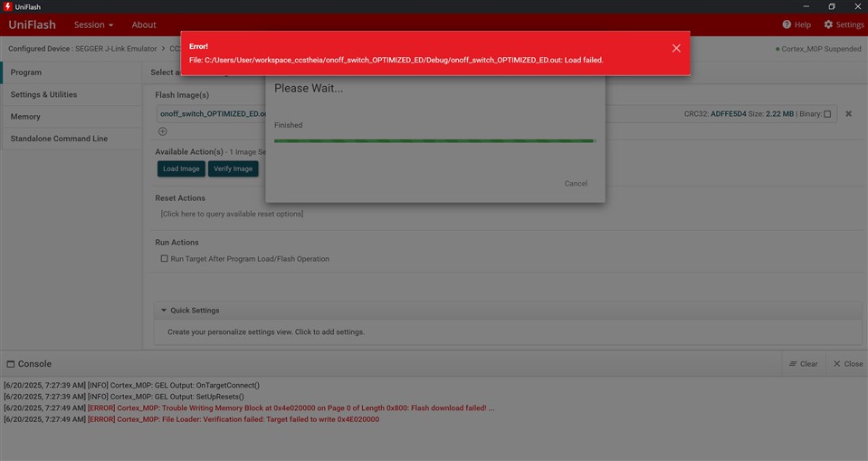
Task: Close the Console panel
Action: (x=848, y=364)
